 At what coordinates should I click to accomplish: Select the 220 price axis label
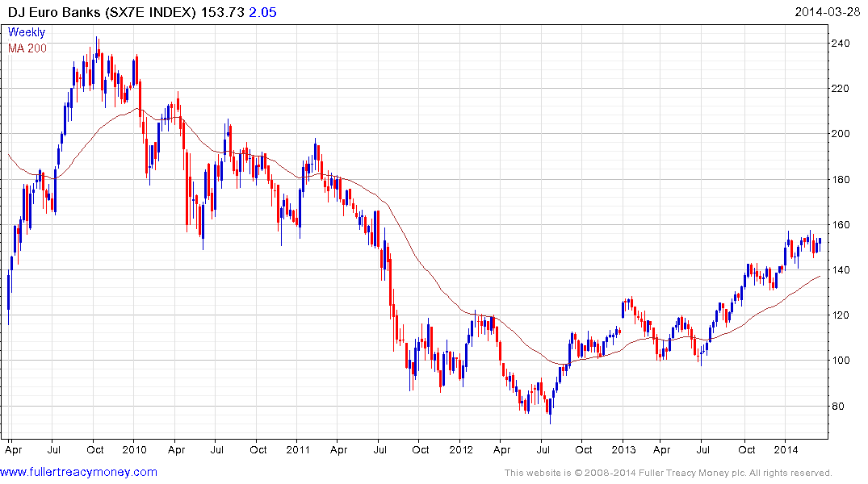click(x=841, y=89)
